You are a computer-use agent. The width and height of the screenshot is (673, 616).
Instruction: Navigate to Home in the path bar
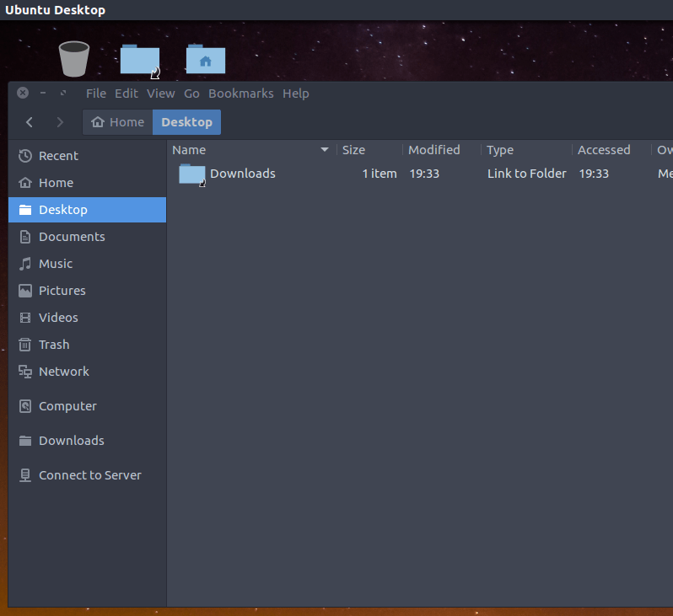[x=117, y=122]
